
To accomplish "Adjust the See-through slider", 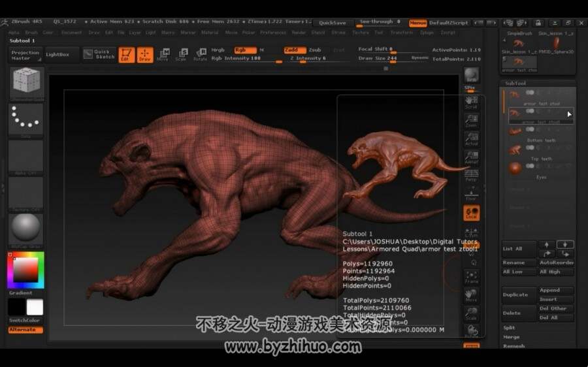I will 380,22.
